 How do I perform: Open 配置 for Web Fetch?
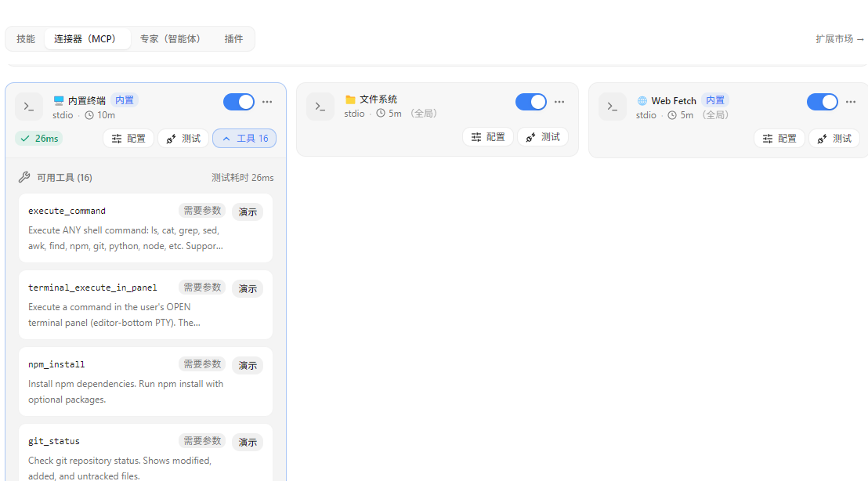pos(779,139)
